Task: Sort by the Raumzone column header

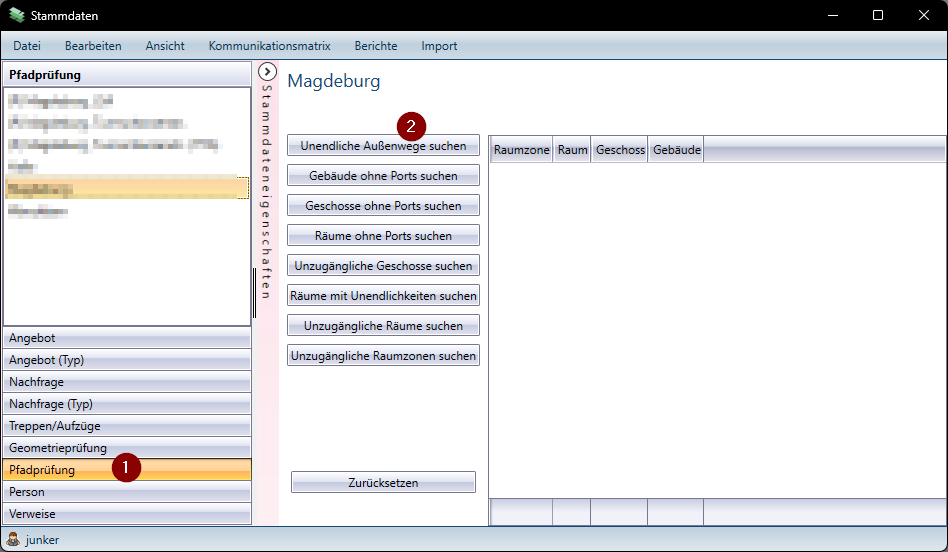Action: pyautogui.click(x=521, y=150)
